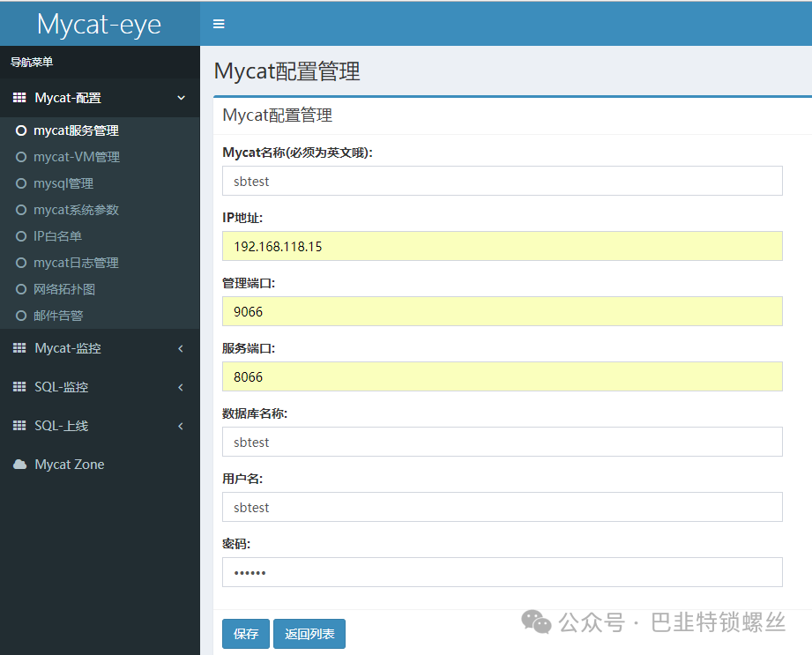The image size is (812, 655).
Task: Expand the Mycat-监控 menu arrow
Action: point(181,348)
